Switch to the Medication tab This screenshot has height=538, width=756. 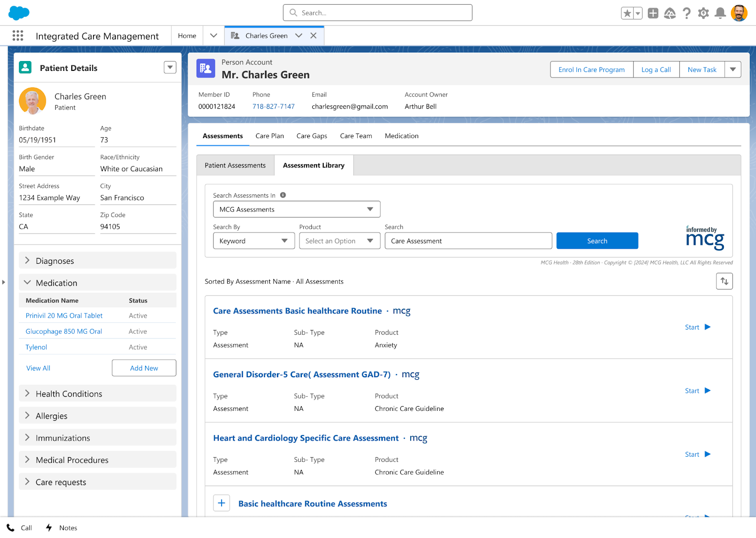point(402,136)
